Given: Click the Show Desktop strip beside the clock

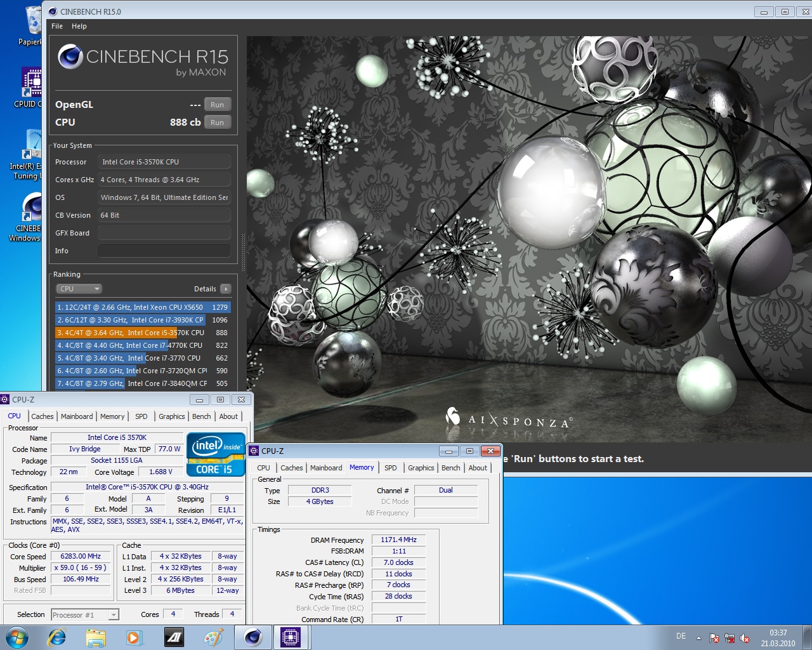Looking at the screenshot, I should (x=808, y=637).
